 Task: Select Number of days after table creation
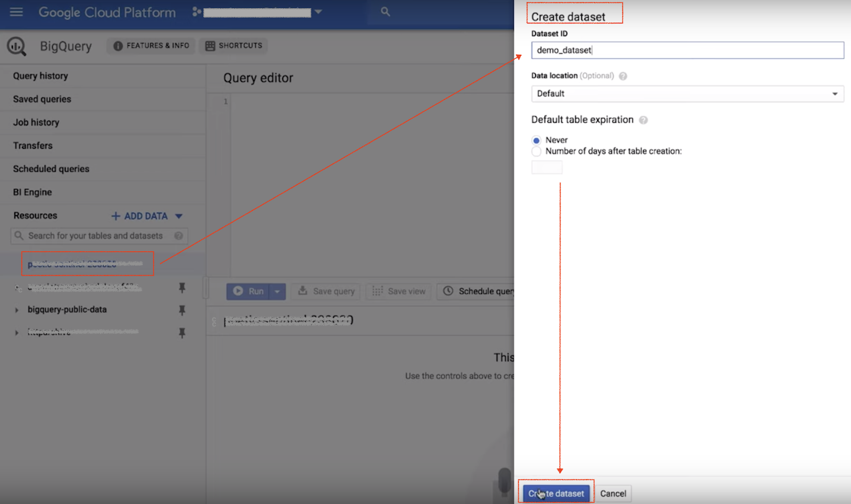[x=536, y=152]
